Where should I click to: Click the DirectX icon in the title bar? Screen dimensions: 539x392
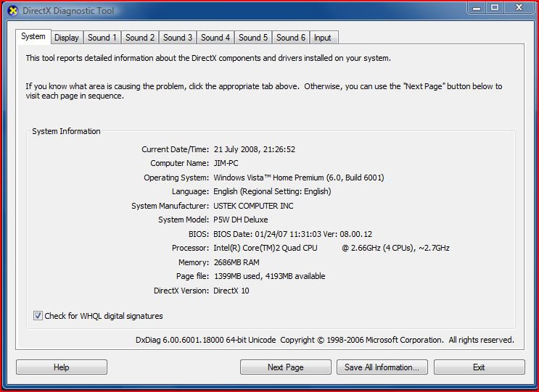[x=13, y=11]
